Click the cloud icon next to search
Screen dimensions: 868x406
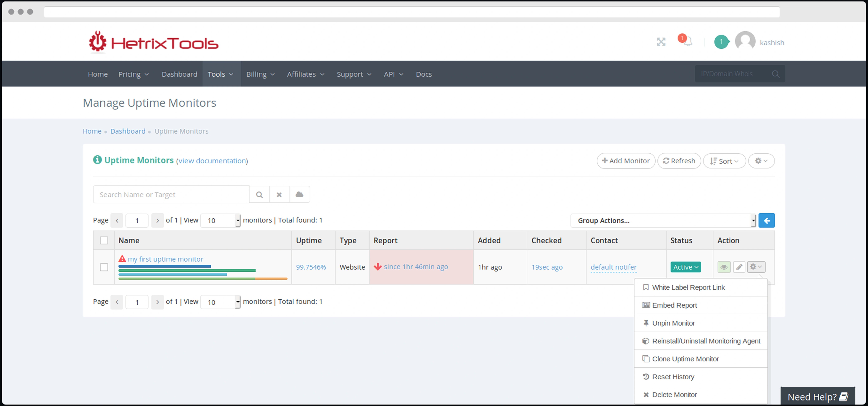click(299, 195)
